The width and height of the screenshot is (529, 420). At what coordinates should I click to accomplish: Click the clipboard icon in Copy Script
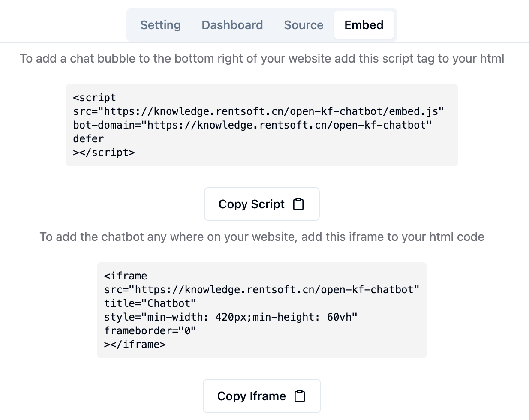click(298, 204)
